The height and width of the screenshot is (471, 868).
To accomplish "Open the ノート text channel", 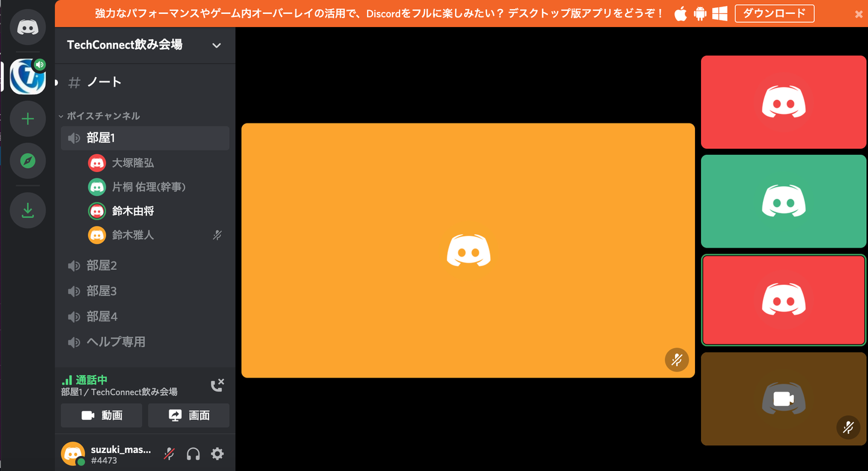I will click(x=104, y=83).
